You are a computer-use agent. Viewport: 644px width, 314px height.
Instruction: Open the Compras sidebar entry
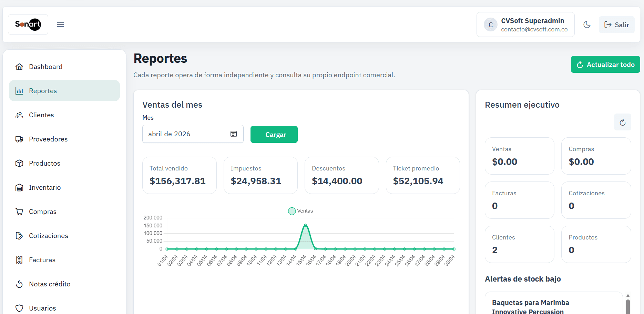(64, 212)
